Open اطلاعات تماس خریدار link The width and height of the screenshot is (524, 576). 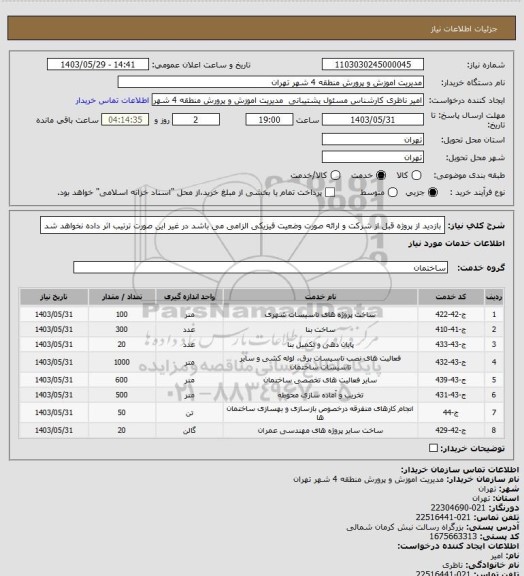click(112, 100)
